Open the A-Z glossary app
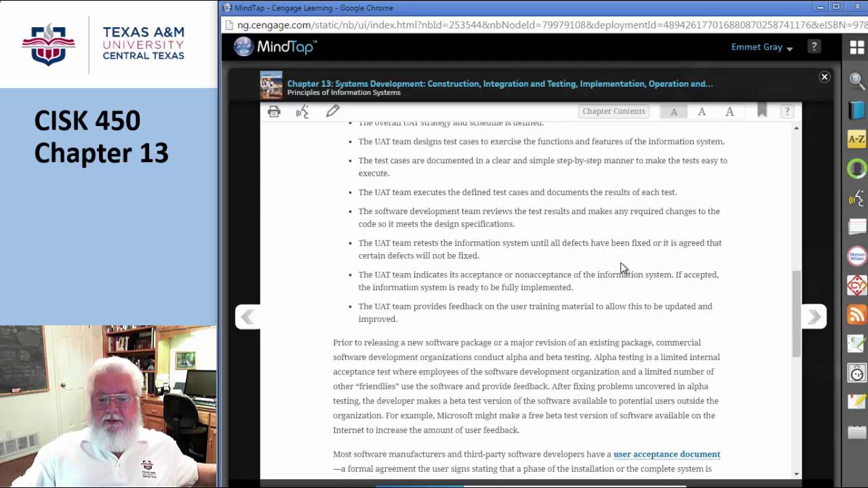 857,140
